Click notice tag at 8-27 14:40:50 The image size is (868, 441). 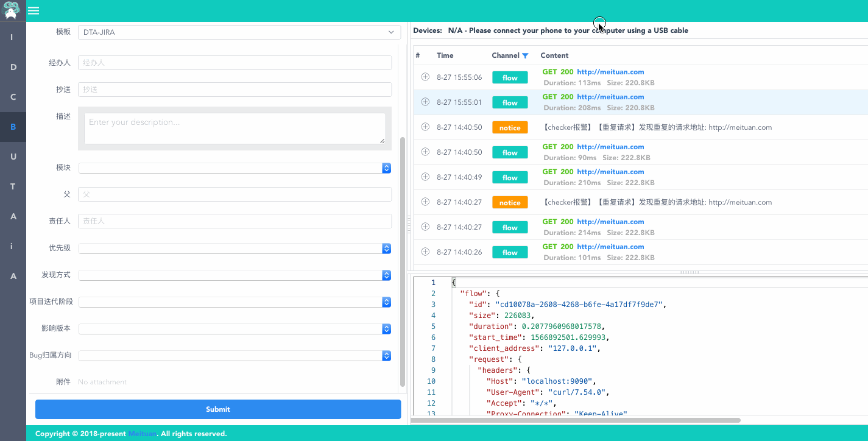pos(510,127)
